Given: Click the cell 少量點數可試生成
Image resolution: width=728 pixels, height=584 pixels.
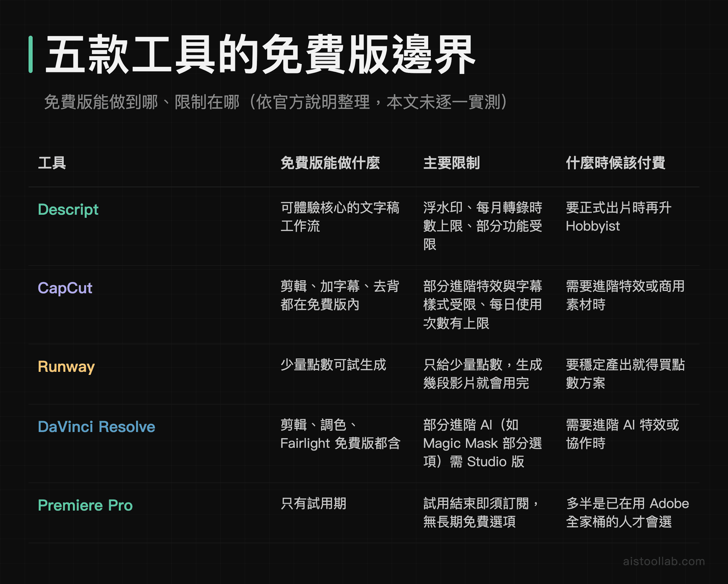Looking at the screenshot, I should 333,365.
